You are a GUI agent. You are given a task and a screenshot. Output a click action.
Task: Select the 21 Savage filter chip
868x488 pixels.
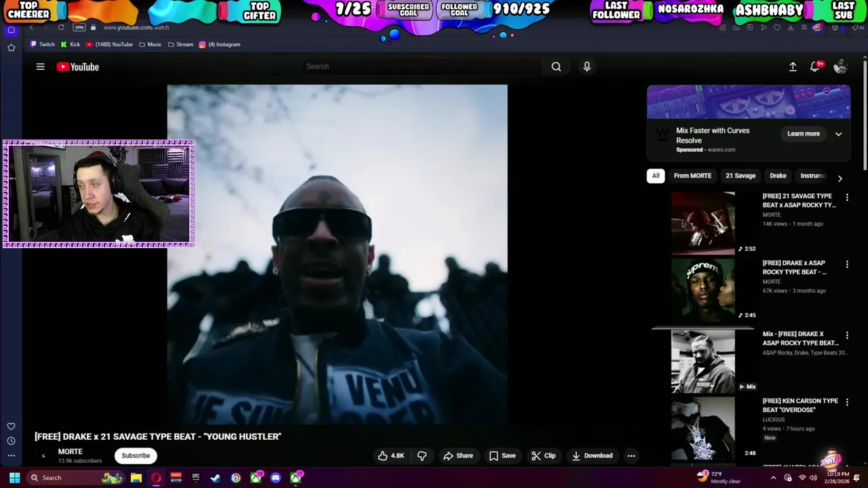[x=741, y=176]
